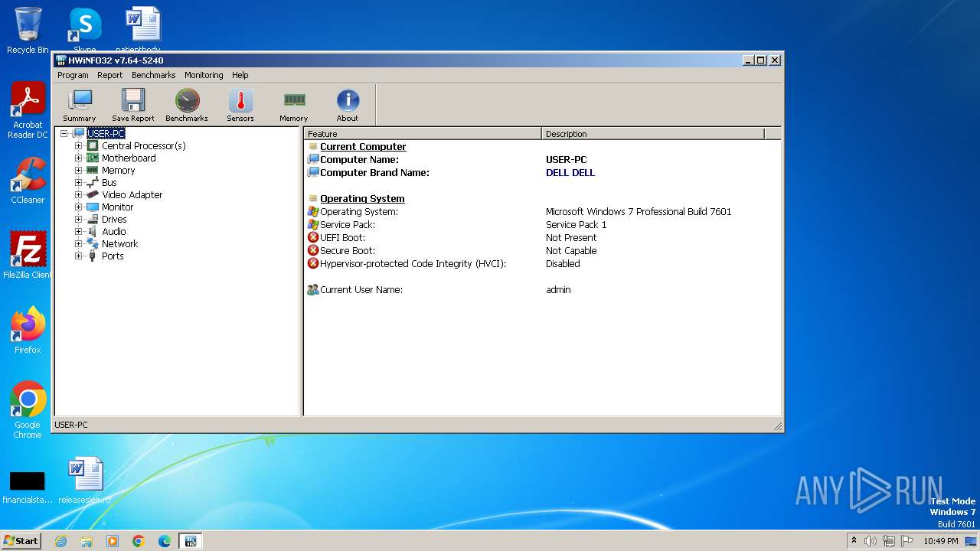Select the Motherboard tree icon

93,158
